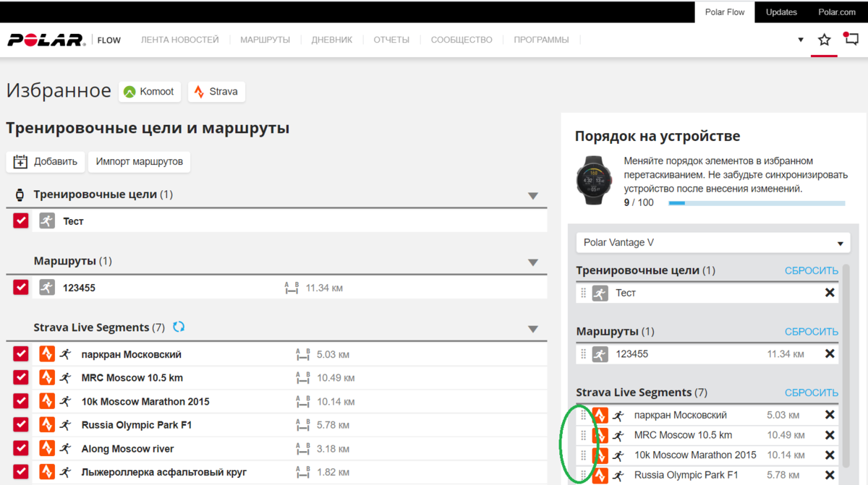Image resolution: width=868 pixels, height=485 pixels.
Task: Open the favorites star icon
Action: click(824, 40)
